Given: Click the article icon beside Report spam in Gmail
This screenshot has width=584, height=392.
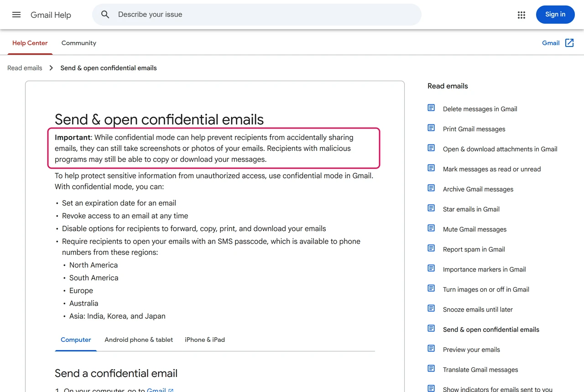Looking at the screenshot, I should pos(431,248).
